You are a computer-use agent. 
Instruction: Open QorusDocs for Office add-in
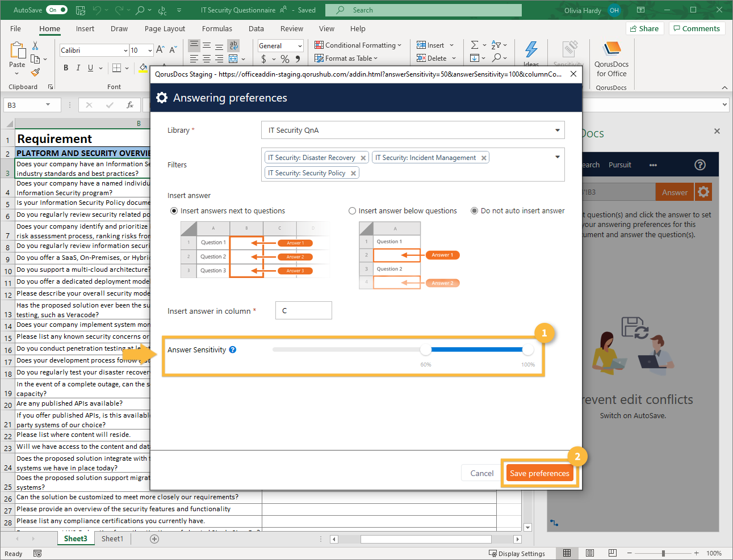click(x=611, y=60)
